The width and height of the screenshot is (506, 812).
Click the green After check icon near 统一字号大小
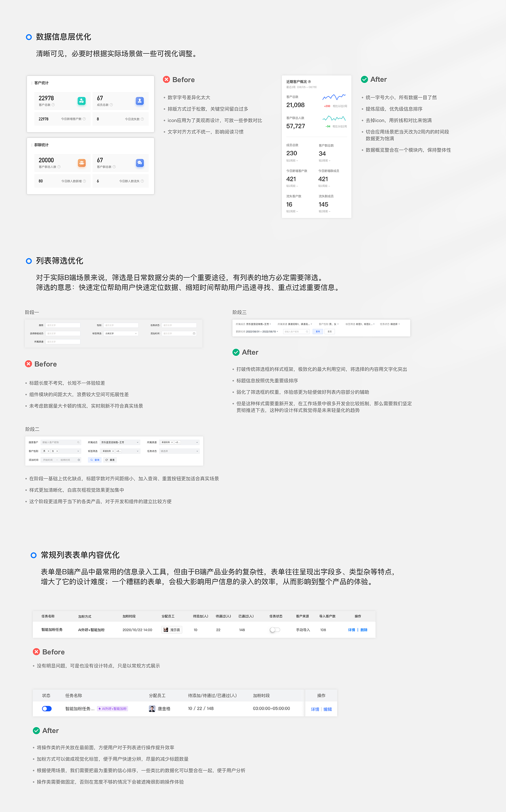pos(364,79)
